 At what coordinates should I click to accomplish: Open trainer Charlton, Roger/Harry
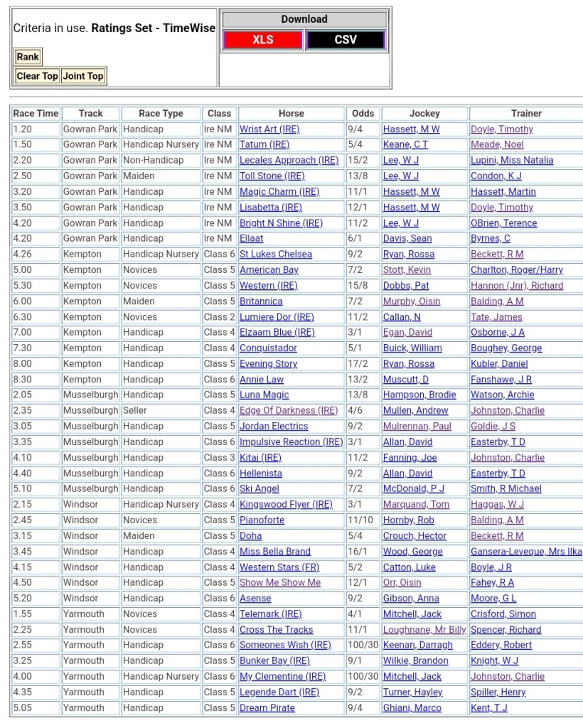[x=516, y=270]
